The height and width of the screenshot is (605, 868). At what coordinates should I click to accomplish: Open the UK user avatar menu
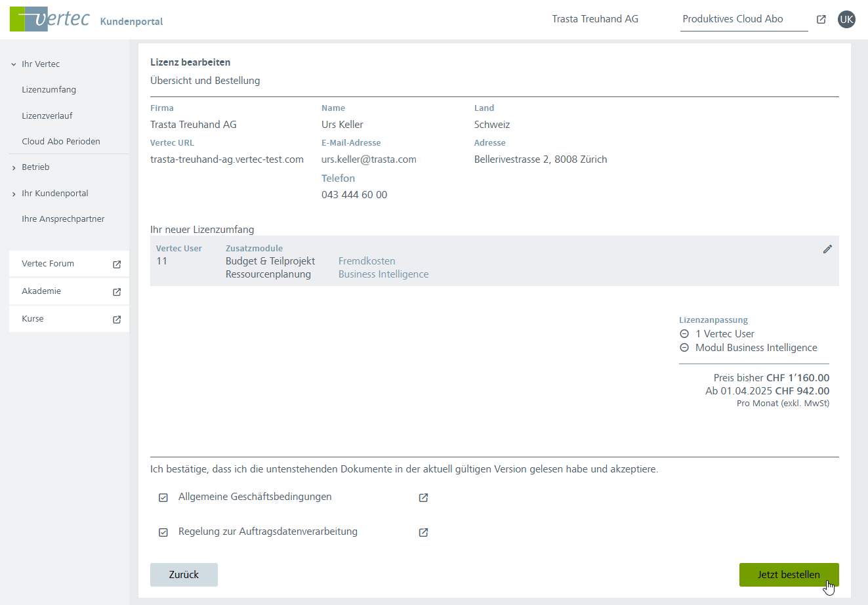[846, 19]
